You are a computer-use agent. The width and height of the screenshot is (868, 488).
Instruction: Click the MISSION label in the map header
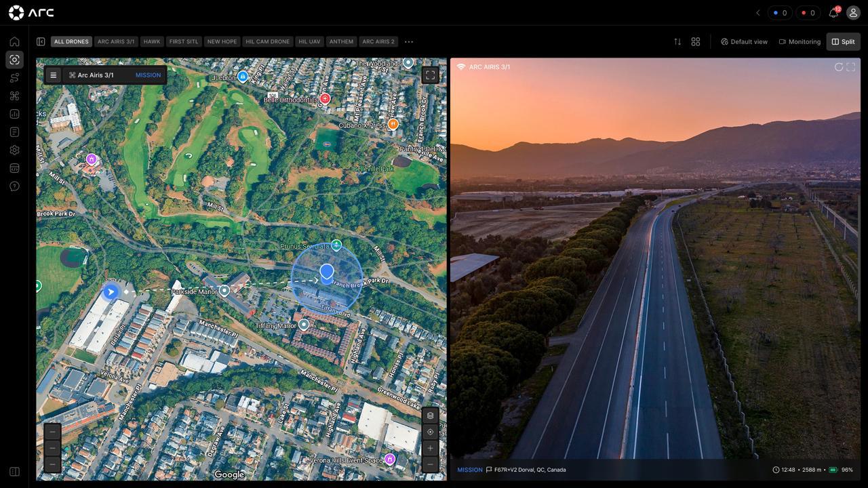148,75
